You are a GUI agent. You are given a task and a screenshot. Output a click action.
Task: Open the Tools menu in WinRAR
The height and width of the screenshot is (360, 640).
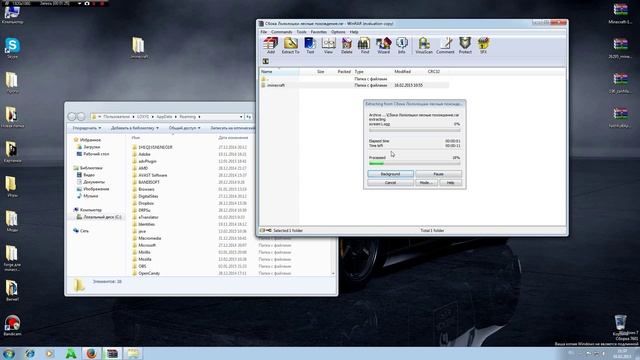point(302,32)
